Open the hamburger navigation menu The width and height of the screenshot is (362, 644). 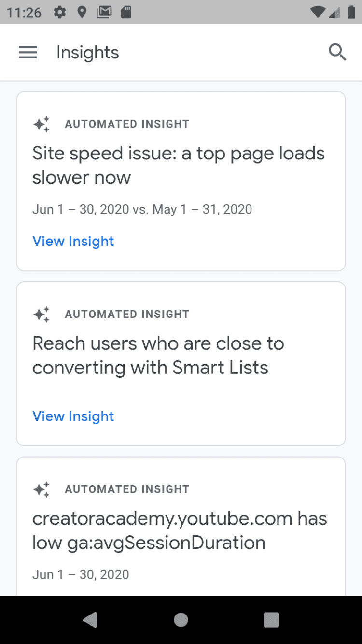pos(28,53)
